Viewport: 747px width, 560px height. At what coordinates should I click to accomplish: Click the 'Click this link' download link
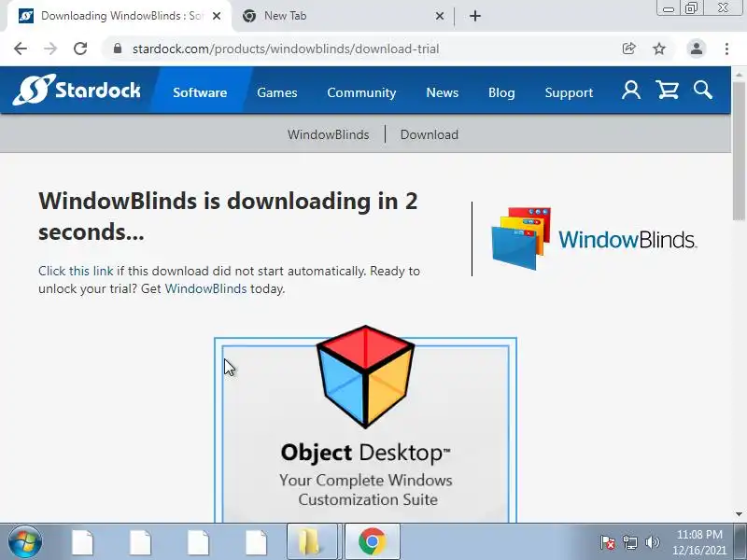(76, 271)
